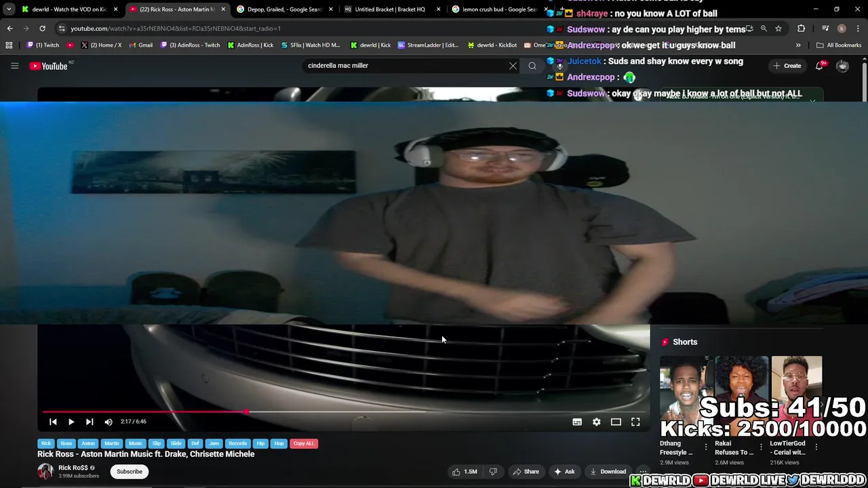The width and height of the screenshot is (868, 488).
Task: Open the tab search dropdown arrow
Action: coord(9,9)
